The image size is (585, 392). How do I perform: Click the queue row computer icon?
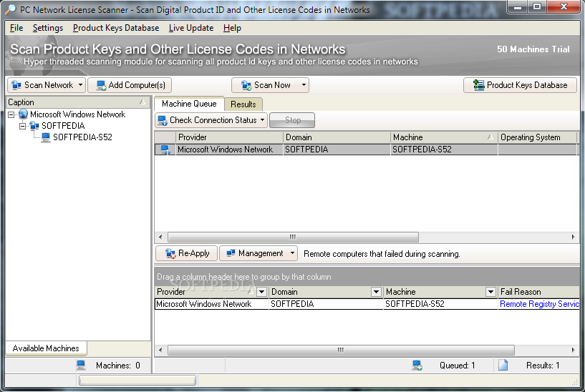pyautogui.click(x=165, y=150)
